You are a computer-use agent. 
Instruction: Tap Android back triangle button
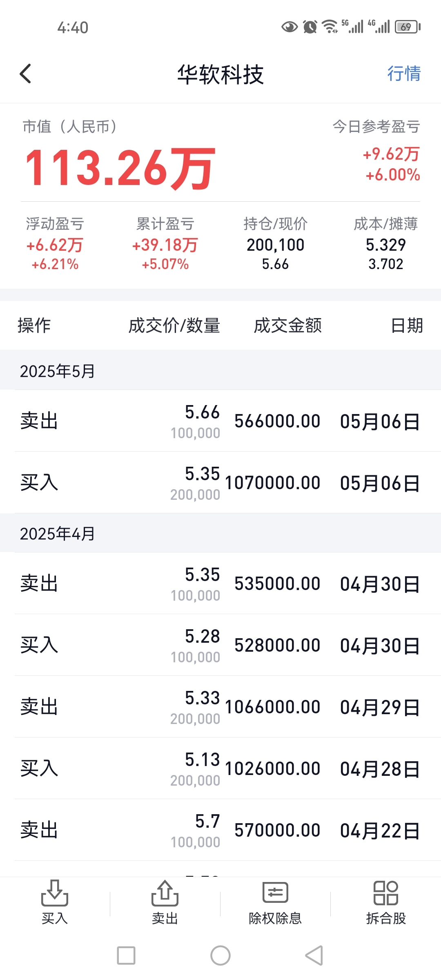tap(314, 955)
